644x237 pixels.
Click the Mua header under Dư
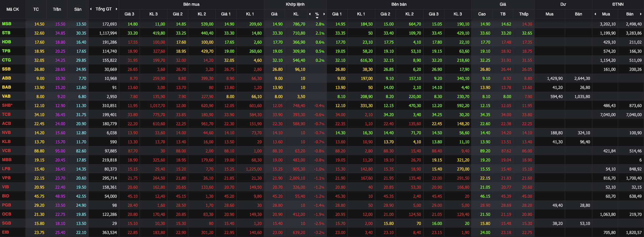(549, 14)
